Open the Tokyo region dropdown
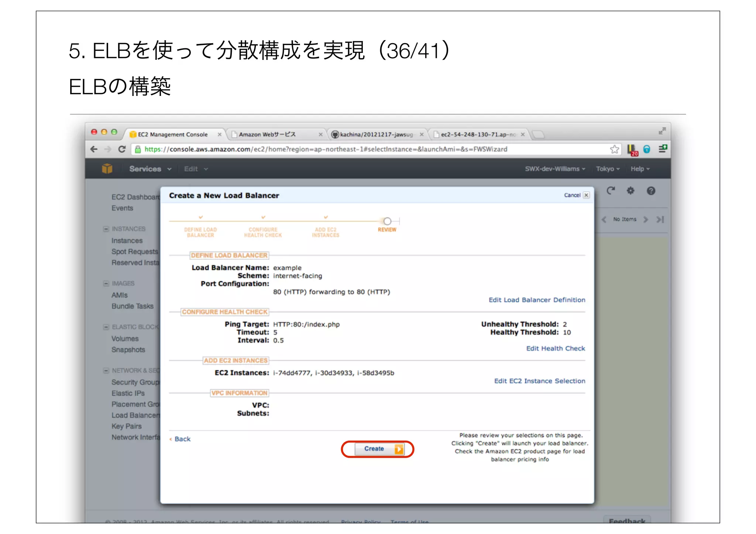The width and height of the screenshot is (756, 534). [x=608, y=169]
